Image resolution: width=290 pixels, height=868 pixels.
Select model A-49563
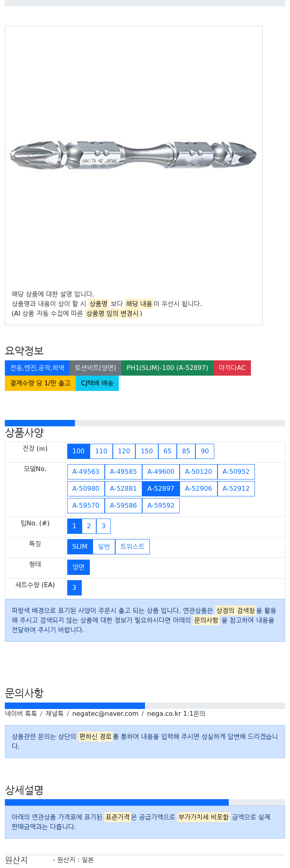click(86, 471)
